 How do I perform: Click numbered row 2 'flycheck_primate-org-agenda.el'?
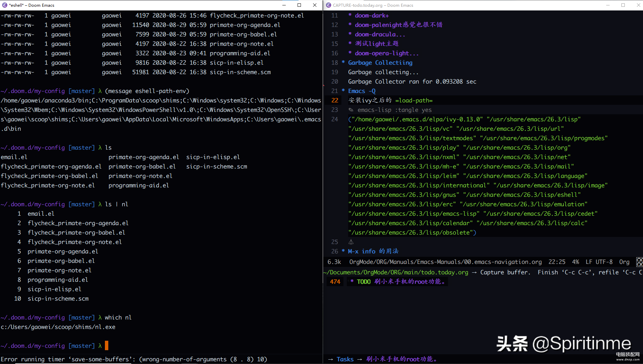point(78,223)
